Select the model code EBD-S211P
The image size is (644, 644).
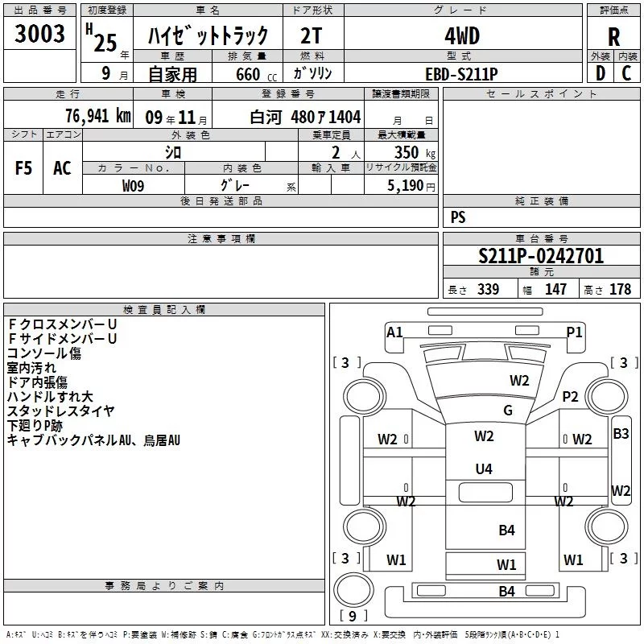click(461, 74)
